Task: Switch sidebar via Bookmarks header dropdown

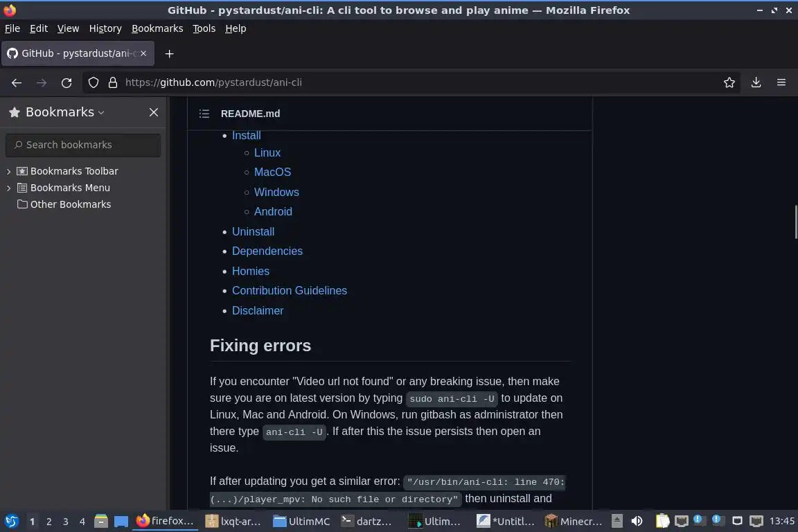Action: pos(65,112)
